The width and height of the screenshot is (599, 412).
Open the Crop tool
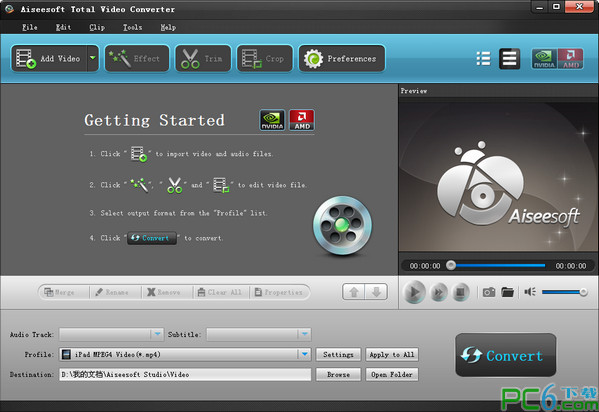coord(265,58)
